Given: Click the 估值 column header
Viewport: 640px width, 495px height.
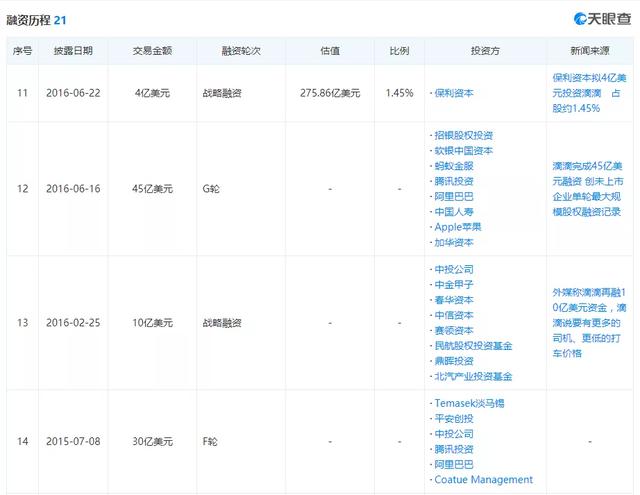Looking at the screenshot, I should 330,51.
